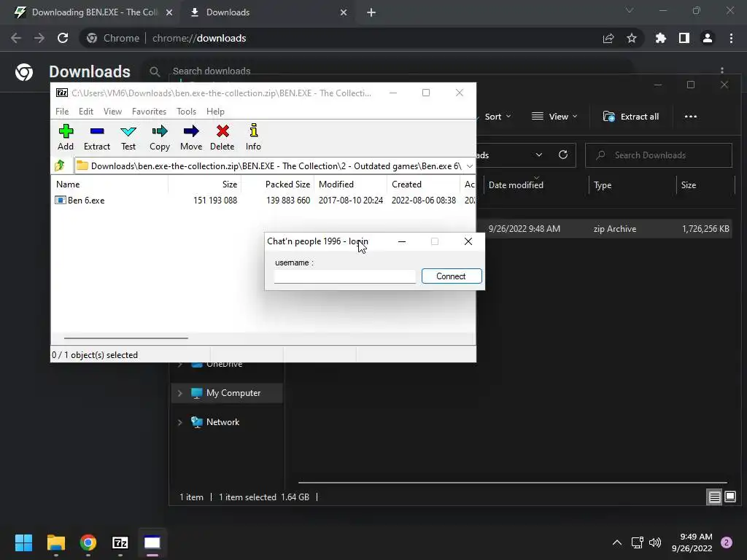Expand the Network tree node
Image resolution: width=747 pixels, height=560 pixels.
click(179, 422)
